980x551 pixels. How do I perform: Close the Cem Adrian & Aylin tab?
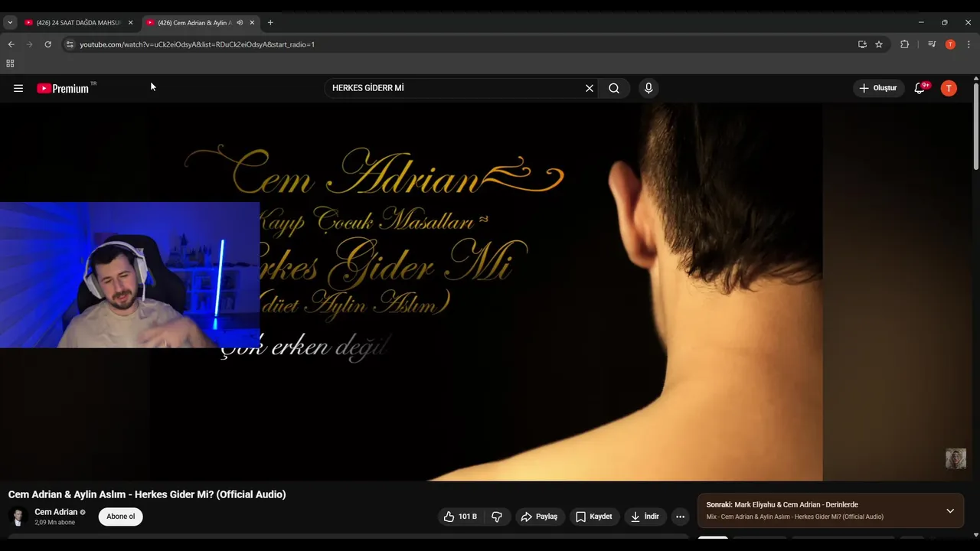point(252,23)
